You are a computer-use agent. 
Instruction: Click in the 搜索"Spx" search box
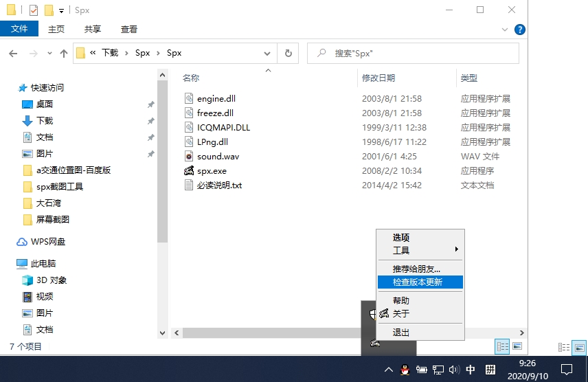coord(413,54)
